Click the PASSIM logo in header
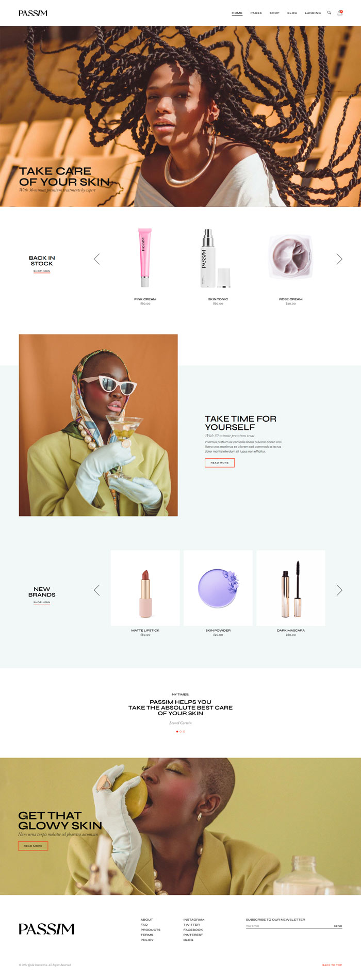Screen dimensions: 361x980 pos(33,13)
